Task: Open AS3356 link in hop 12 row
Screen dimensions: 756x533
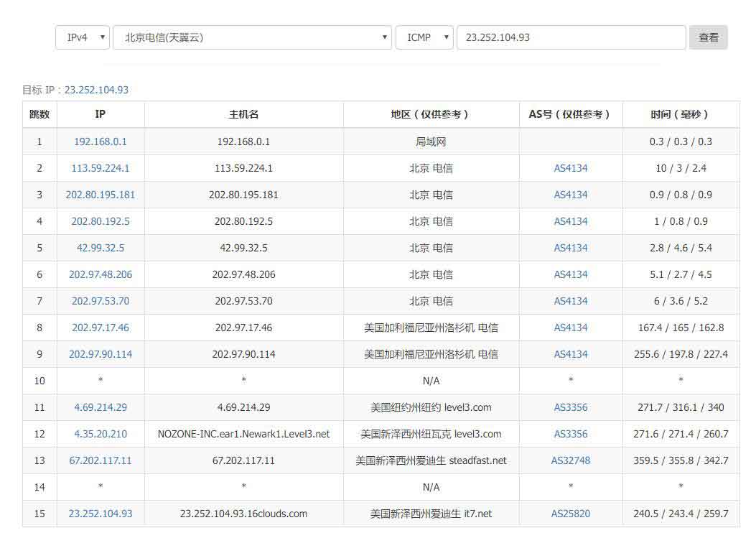Action: coord(571,434)
